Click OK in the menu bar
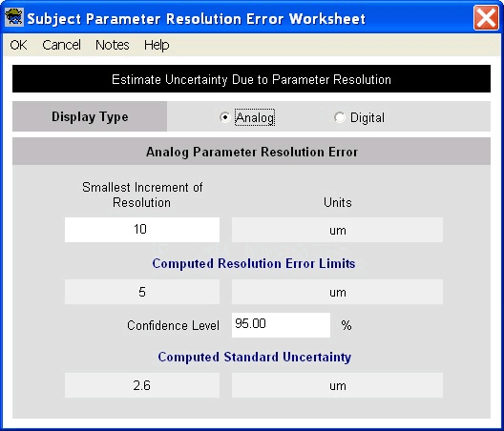This screenshot has height=431, width=504. [18, 45]
